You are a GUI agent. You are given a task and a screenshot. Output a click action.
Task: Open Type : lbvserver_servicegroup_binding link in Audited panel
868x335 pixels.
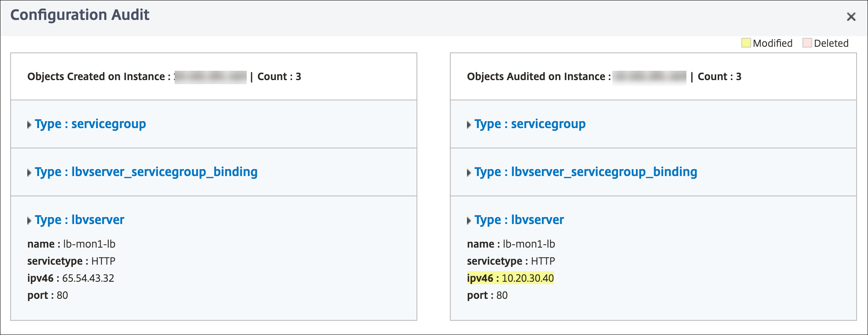click(x=586, y=172)
